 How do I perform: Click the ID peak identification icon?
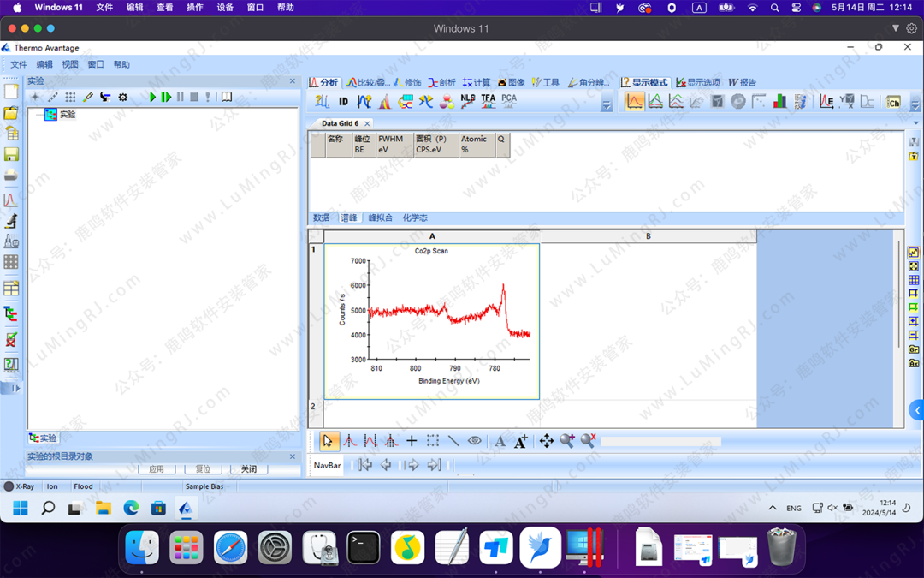coord(343,102)
